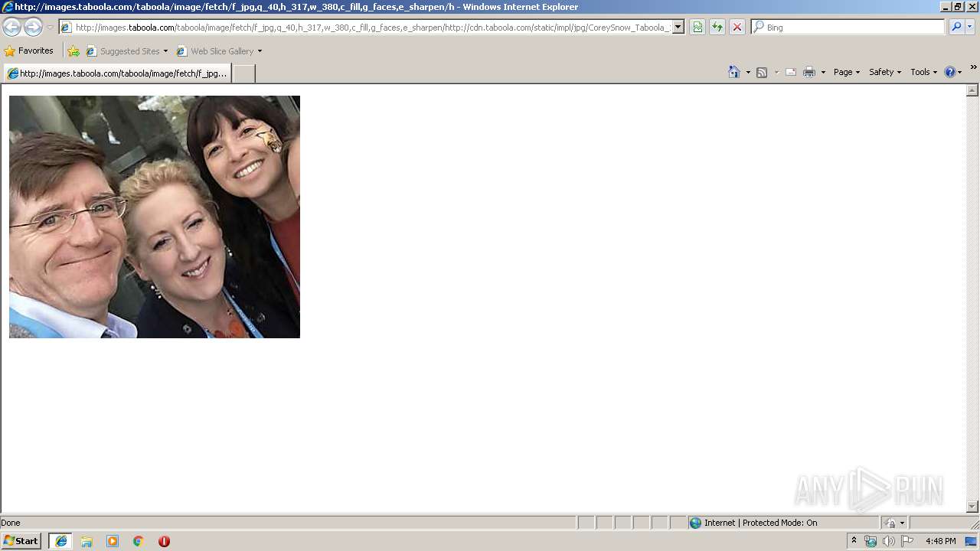980x551 pixels.
Task: Open a new blank tab
Action: [243, 73]
